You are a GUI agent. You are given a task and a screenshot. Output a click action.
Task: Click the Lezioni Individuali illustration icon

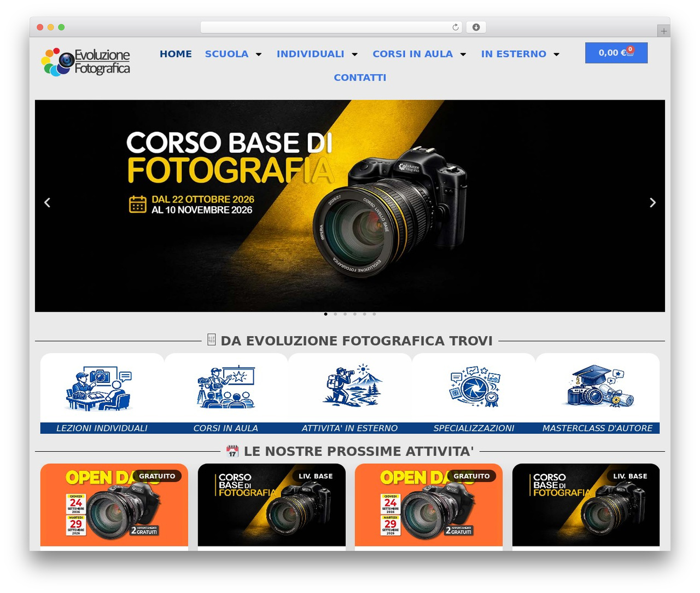tap(99, 388)
